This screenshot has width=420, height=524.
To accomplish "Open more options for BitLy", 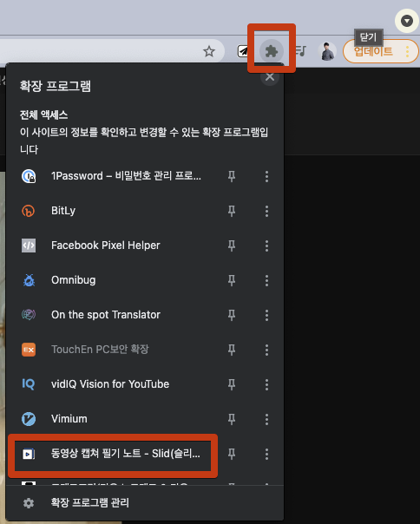I will (266, 211).
